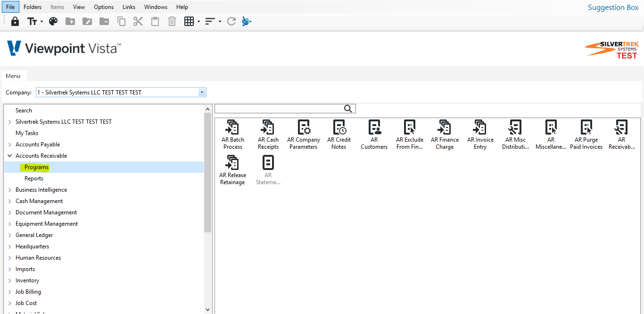This screenshot has height=314, width=644.
Task: Click tree scrollbar down arrow
Action: click(208, 309)
